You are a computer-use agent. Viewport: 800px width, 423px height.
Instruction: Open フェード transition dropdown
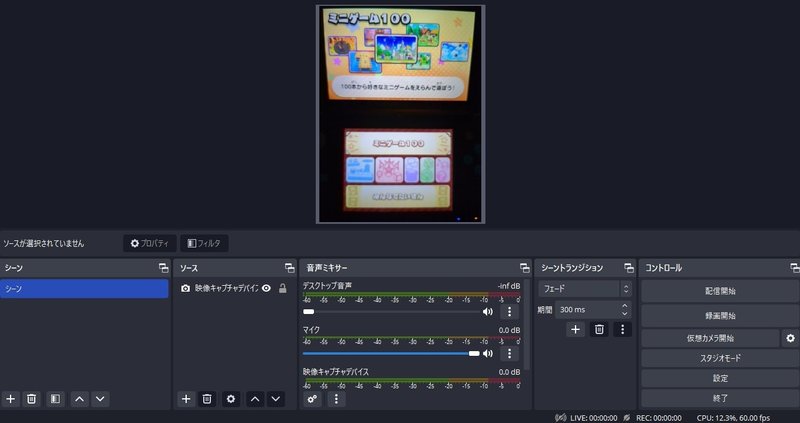pos(585,289)
